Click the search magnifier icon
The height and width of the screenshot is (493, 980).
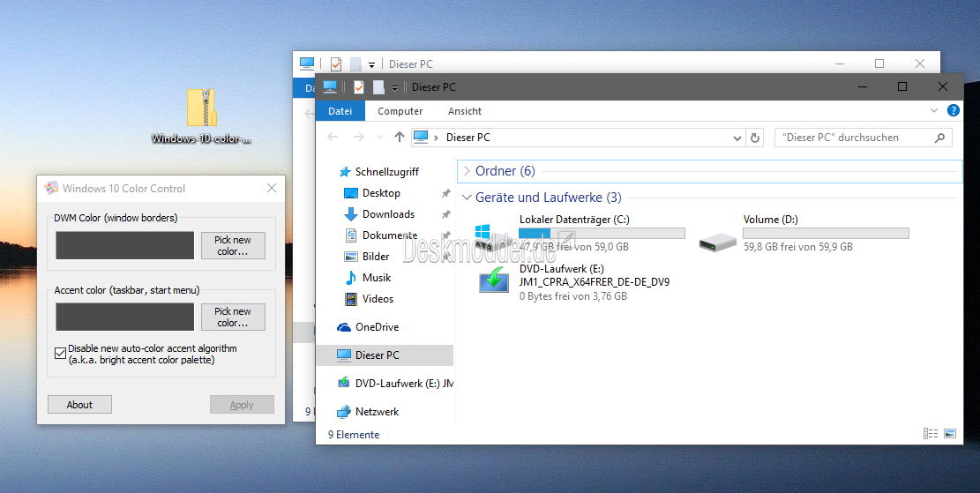tap(939, 138)
